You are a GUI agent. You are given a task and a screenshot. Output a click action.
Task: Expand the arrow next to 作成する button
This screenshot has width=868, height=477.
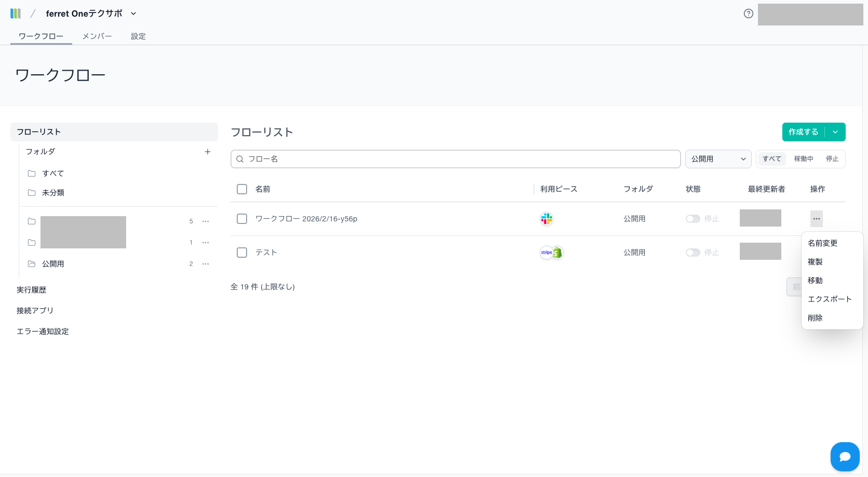835,132
